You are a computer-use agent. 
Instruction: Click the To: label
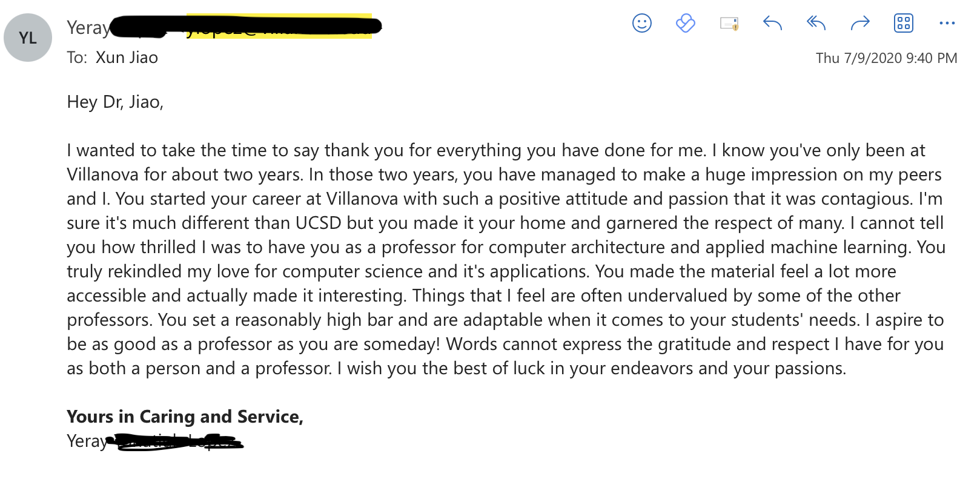(x=77, y=58)
